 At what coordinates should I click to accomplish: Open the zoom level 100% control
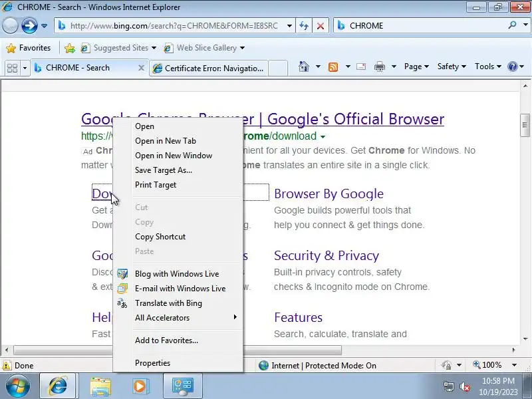[x=487, y=365]
